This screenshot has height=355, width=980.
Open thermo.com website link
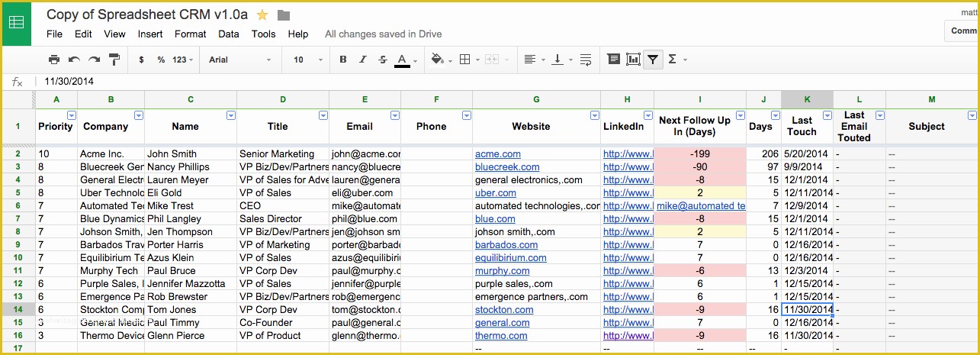pos(500,336)
